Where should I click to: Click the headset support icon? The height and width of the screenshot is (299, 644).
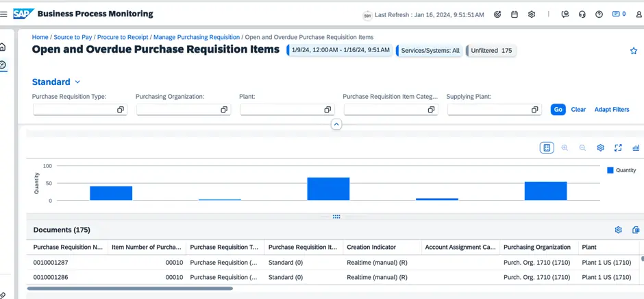[582, 14]
